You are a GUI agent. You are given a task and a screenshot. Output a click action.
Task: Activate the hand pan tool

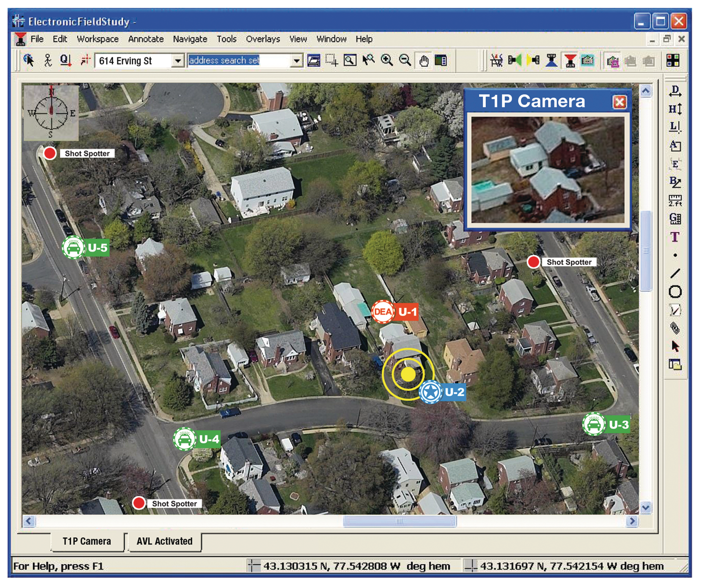(x=424, y=61)
